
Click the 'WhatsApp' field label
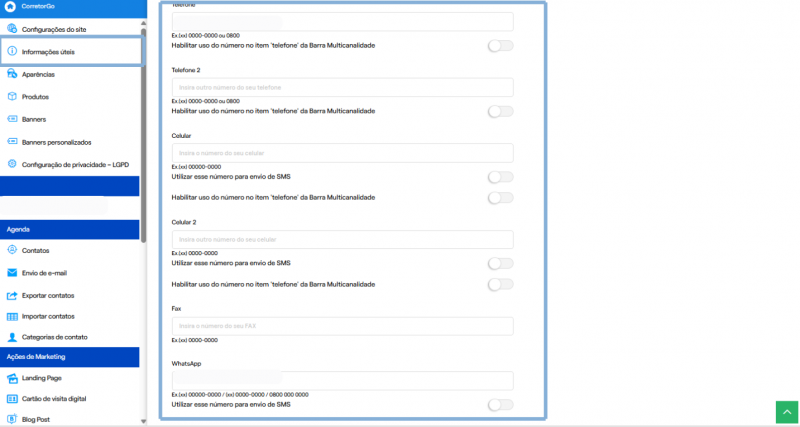[186, 364]
